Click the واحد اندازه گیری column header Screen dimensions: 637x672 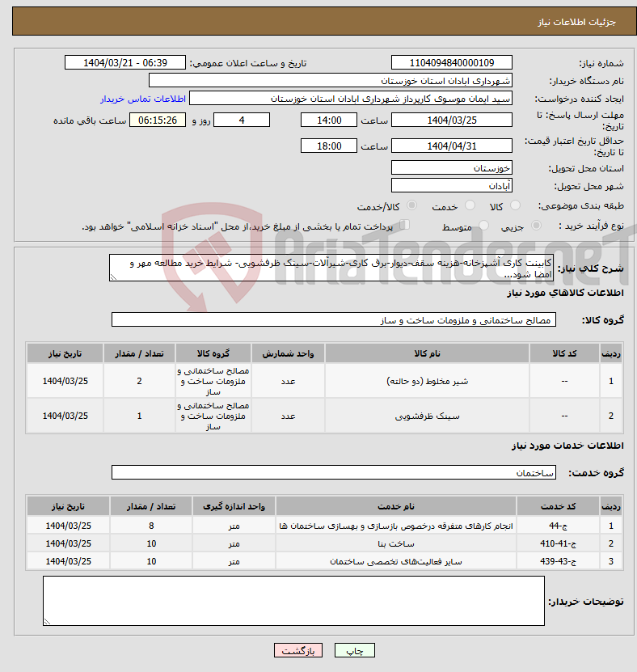pos(234,506)
